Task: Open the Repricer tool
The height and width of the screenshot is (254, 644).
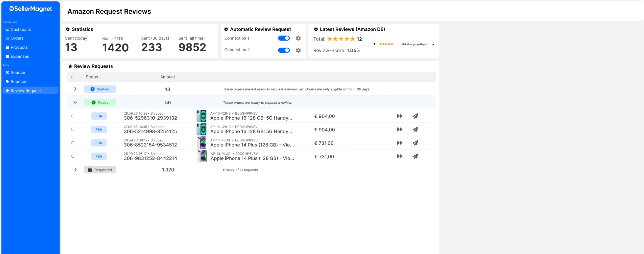Action: [16, 82]
